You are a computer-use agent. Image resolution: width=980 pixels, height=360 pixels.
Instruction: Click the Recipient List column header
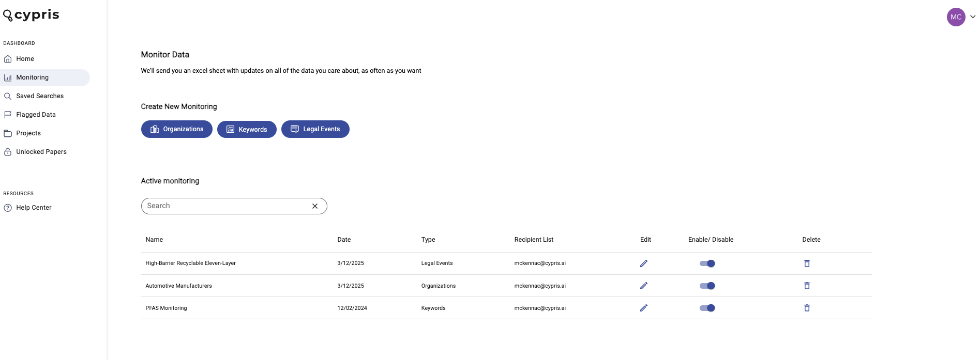click(x=534, y=240)
